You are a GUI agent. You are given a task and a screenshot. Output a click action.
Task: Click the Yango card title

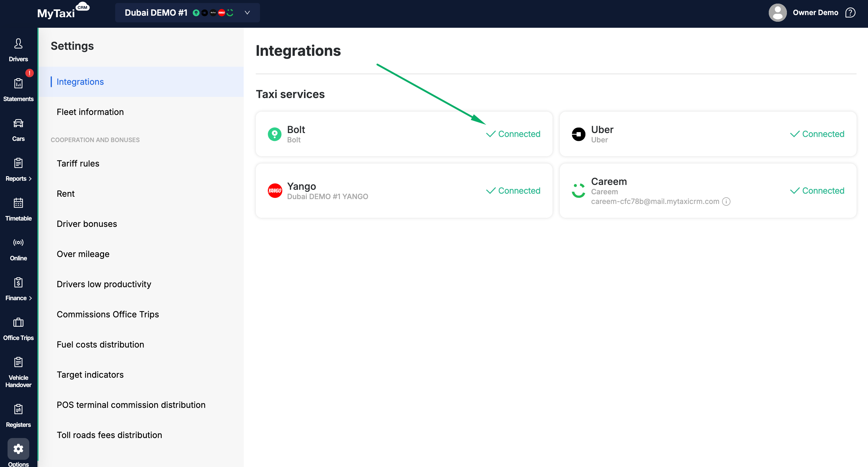[301, 186]
